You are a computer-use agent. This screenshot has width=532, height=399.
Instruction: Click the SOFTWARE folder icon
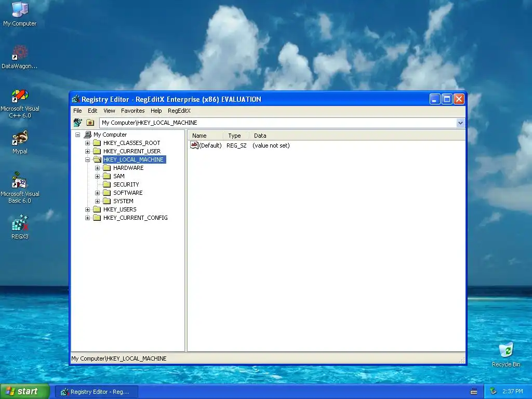coord(107,193)
